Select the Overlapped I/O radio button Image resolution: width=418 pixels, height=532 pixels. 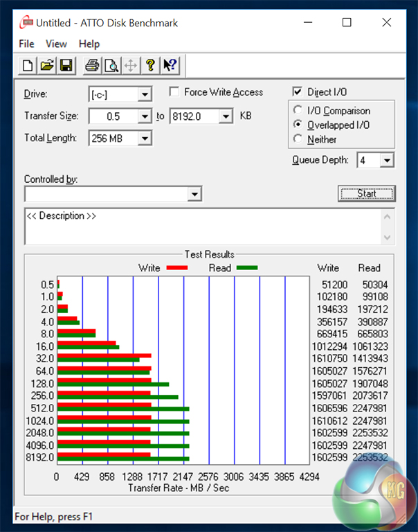click(298, 125)
